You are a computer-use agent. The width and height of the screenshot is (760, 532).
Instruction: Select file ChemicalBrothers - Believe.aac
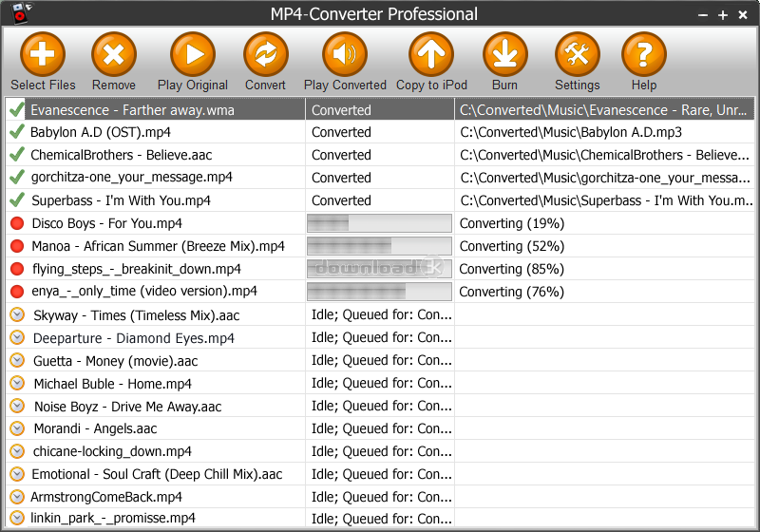tap(122, 155)
